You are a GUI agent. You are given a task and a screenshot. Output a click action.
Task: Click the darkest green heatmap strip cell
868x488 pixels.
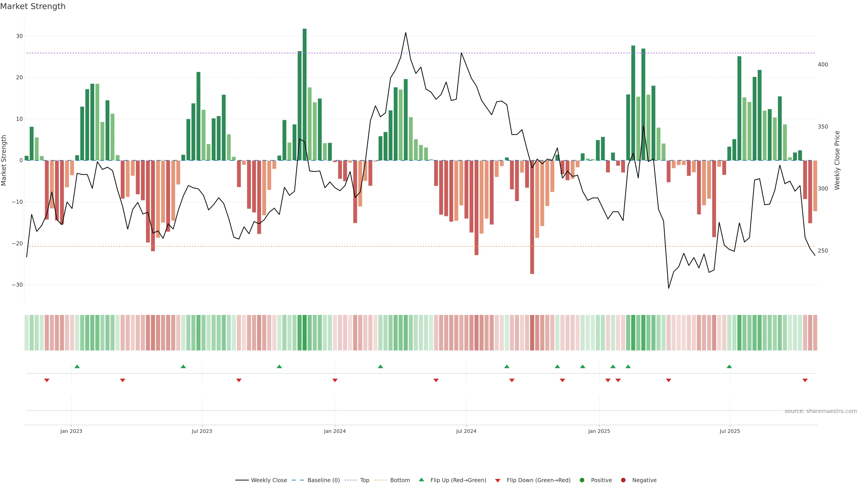[305, 333]
